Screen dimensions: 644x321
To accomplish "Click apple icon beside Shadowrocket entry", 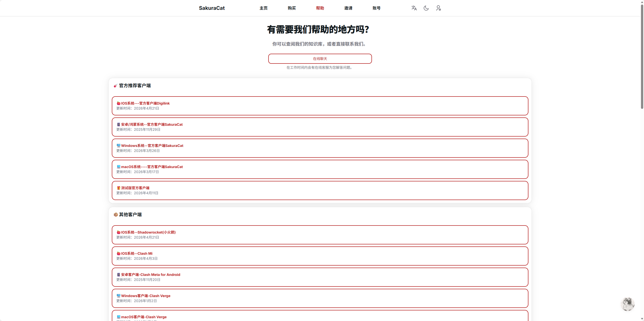I will 118,232.
